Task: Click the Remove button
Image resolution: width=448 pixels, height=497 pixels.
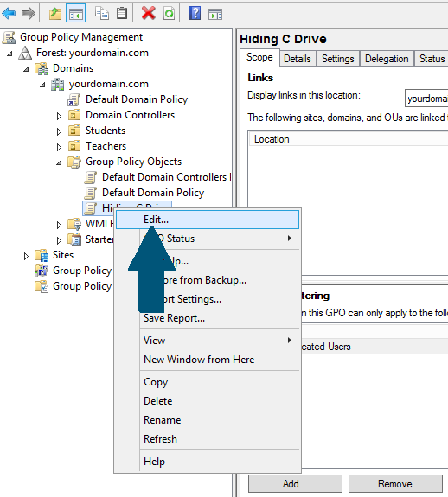Action: pyautogui.click(x=395, y=484)
